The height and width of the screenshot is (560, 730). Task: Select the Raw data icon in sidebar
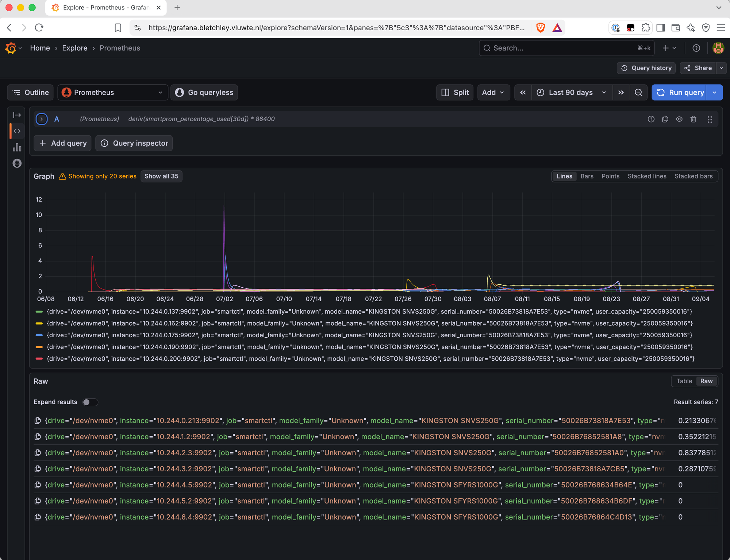(17, 163)
